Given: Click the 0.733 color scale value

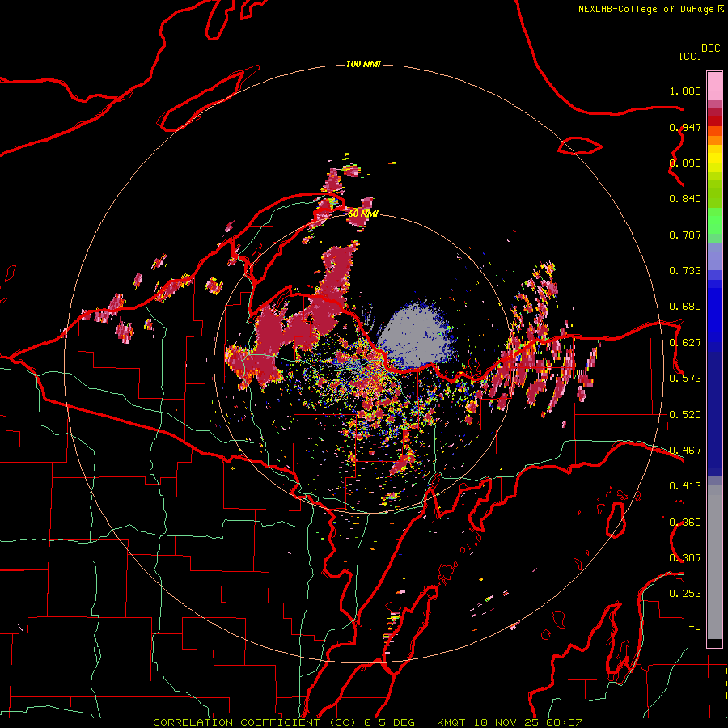Looking at the screenshot, I should [x=685, y=271].
